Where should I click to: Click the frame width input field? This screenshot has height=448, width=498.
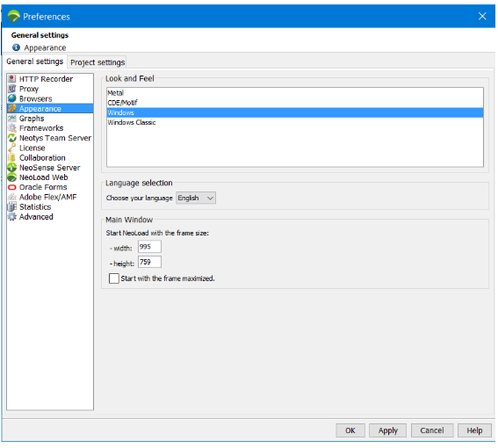click(149, 247)
